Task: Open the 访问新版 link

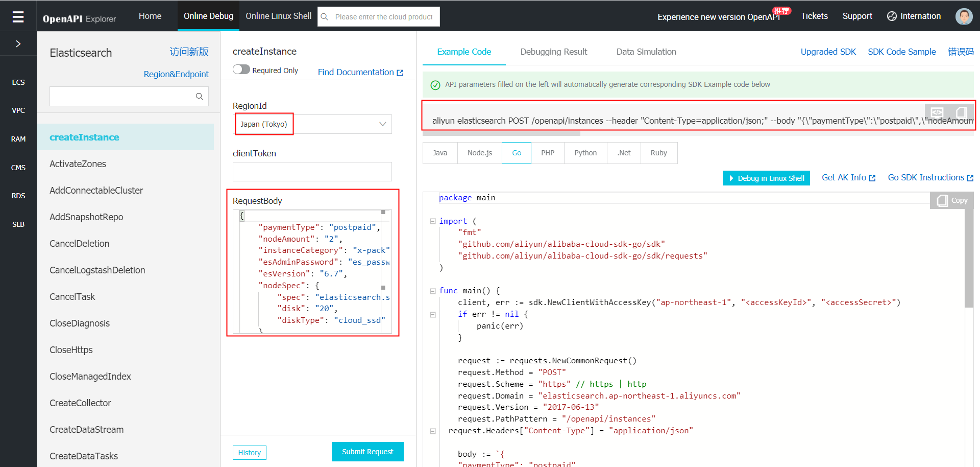Action: pyautogui.click(x=189, y=52)
